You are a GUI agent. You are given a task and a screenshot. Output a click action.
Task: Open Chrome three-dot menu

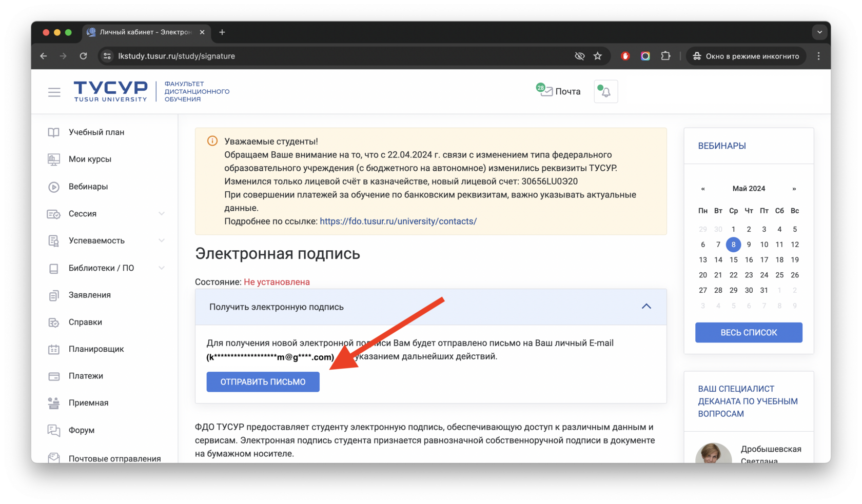[x=819, y=56]
